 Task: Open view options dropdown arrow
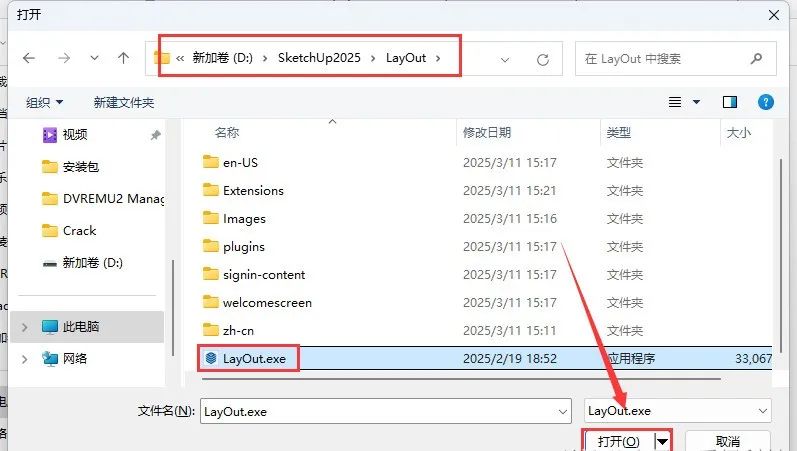click(x=696, y=102)
